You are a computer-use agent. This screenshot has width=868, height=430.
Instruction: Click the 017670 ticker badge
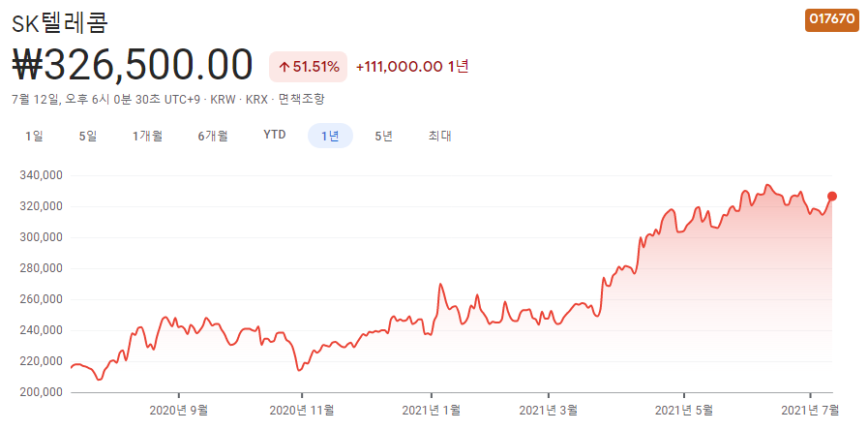[x=831, y=18]
